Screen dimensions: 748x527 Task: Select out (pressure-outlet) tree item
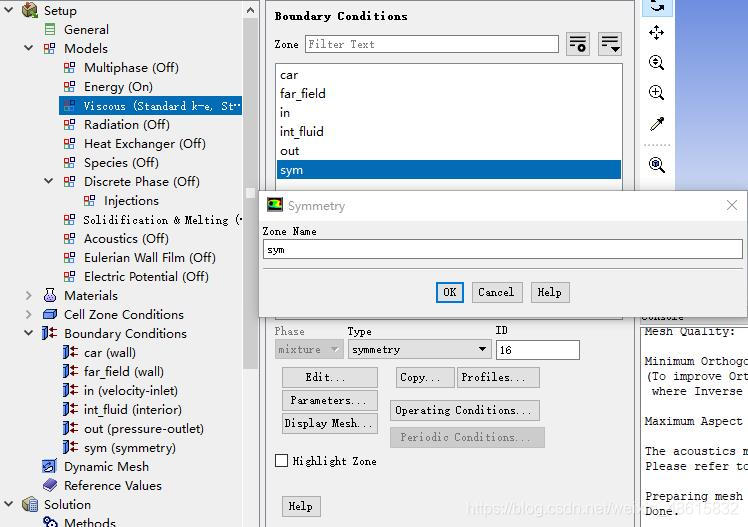(144, 429)
